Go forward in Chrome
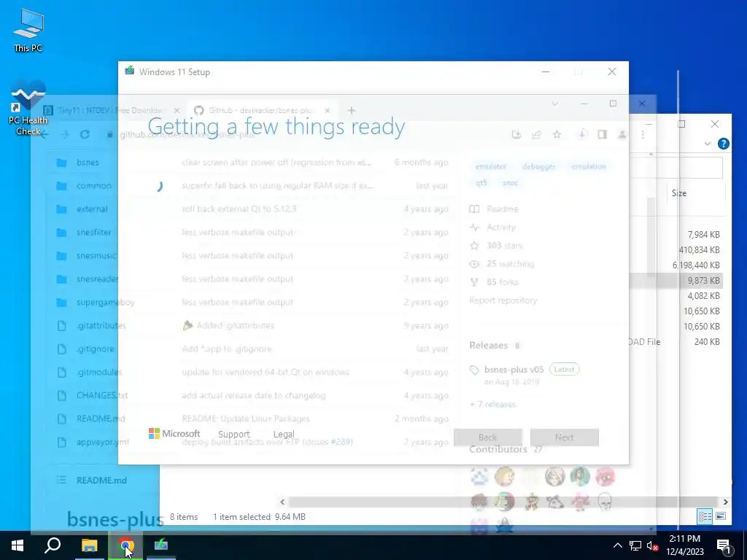Viewport: 747px width, 560px height. (64, 135)
